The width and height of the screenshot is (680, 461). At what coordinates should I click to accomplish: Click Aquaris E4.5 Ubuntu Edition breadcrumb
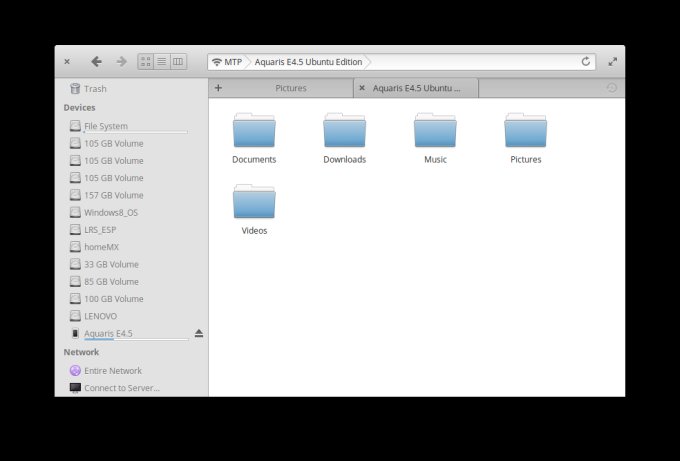[x=308, y=62]
